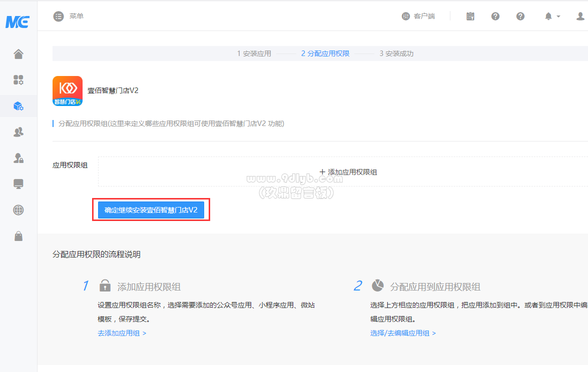Click the 壹佰智慧门店V2 app logo
Screen dimensions: 588x372
[68, 91]
